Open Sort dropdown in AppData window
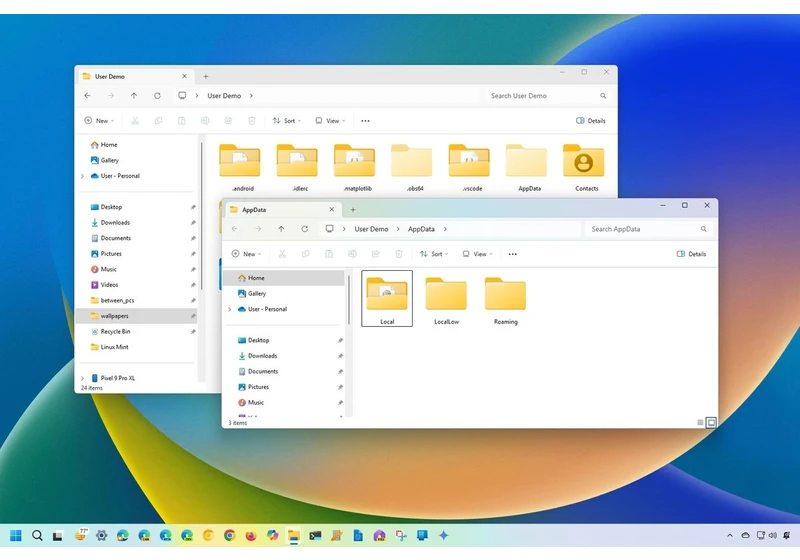 (x=434, y=254)
